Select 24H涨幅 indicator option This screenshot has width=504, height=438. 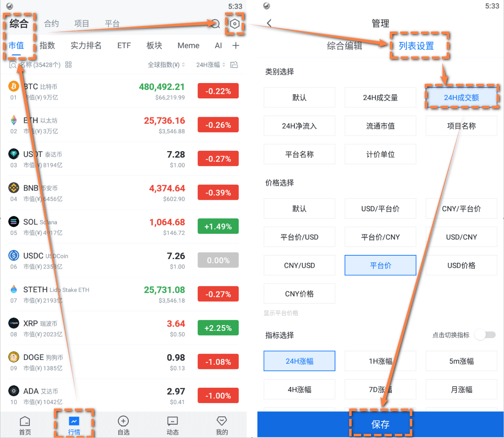[299, 361]
